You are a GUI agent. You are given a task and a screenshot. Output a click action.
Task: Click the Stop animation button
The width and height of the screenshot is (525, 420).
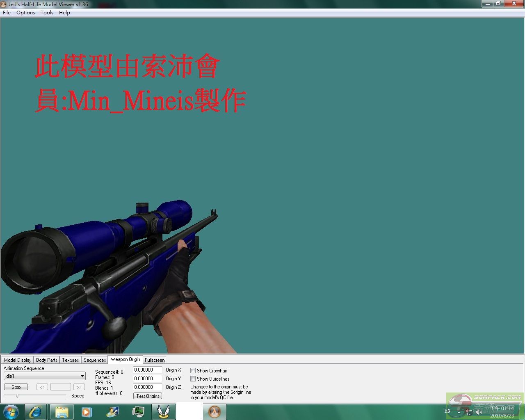pos(16,387)
